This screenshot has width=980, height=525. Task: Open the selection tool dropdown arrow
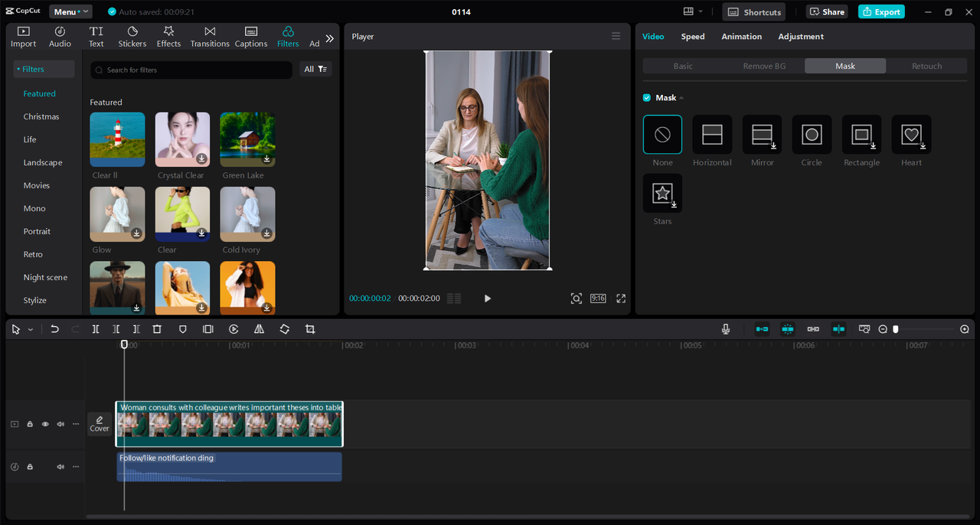click(31, 329)
